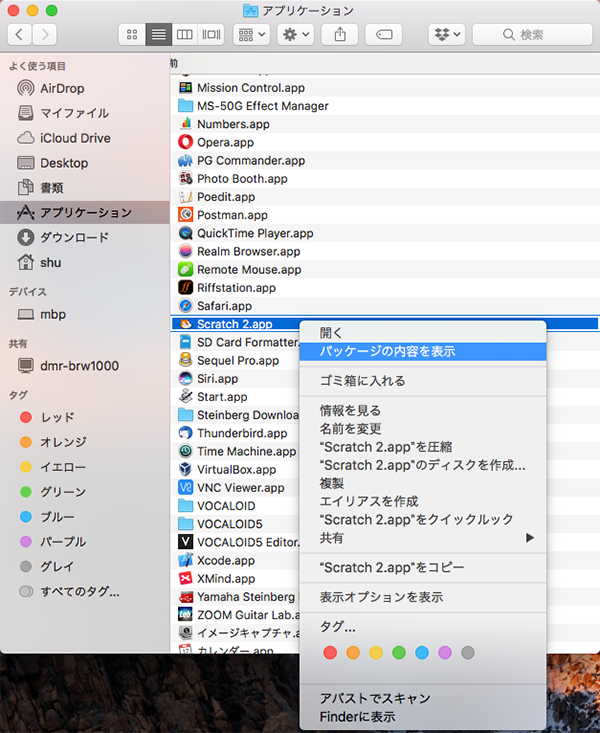
Task: Switch to cover flow view
Action: tap(211, 35)
